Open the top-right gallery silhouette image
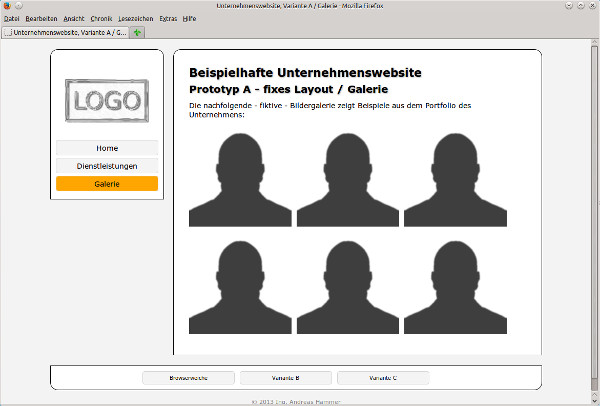Image resolution: width=600 pixels, height=406 pixels. [x=455, y=180]
